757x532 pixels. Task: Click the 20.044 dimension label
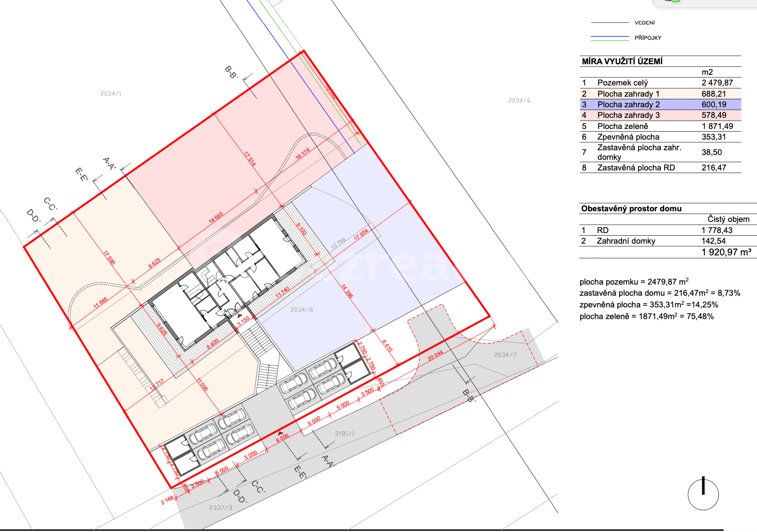click(435, 356)
